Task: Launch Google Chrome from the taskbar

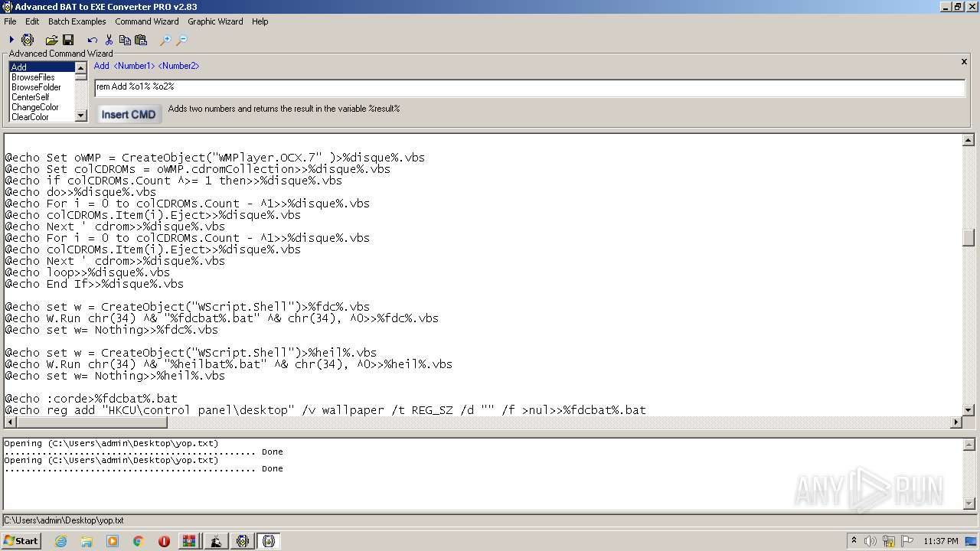Action: click(139, 541)
